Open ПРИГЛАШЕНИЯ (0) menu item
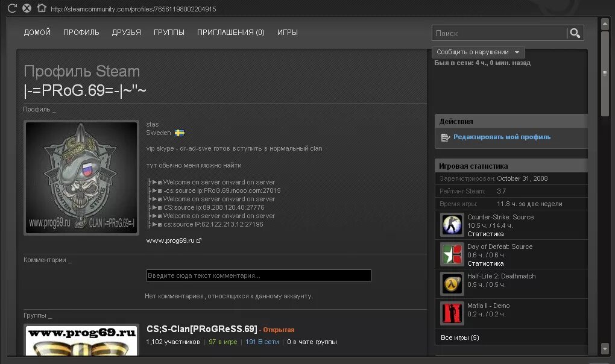 coord(230,33)
